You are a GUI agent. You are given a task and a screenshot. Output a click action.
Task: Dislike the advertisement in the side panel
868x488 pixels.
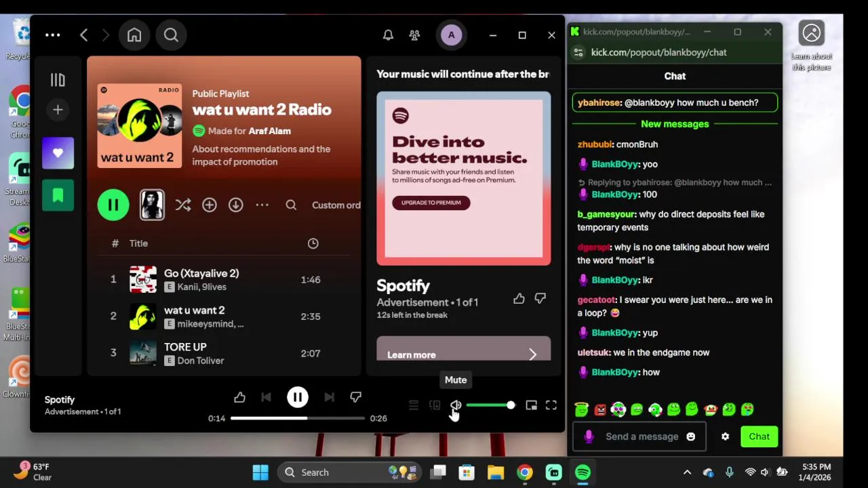(x=540, y=298)
